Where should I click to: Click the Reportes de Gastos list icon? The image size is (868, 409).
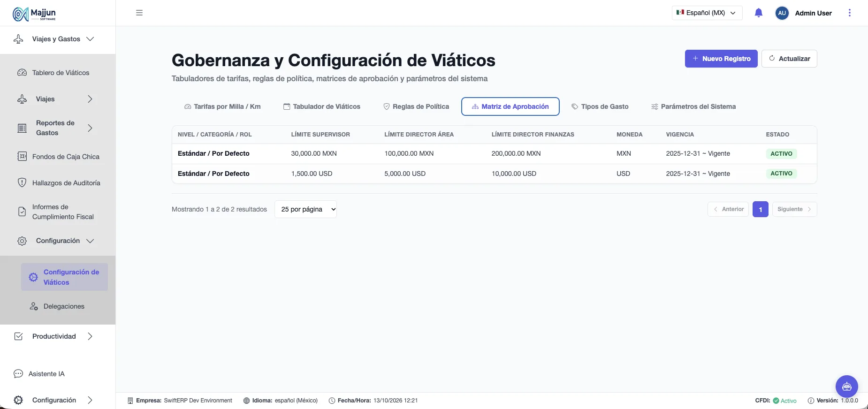pos(22,128)
